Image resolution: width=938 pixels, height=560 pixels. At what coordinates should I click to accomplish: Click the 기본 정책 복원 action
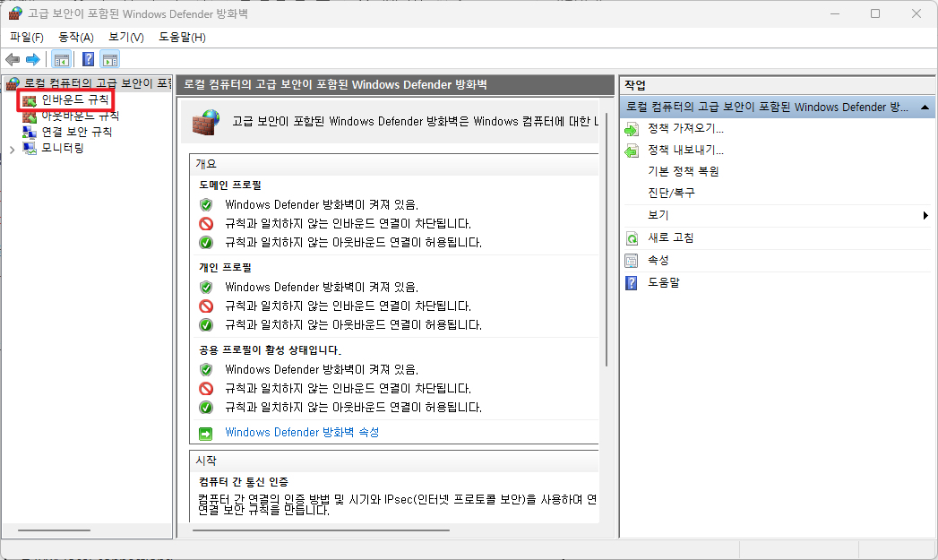click(x=684, y=171)
